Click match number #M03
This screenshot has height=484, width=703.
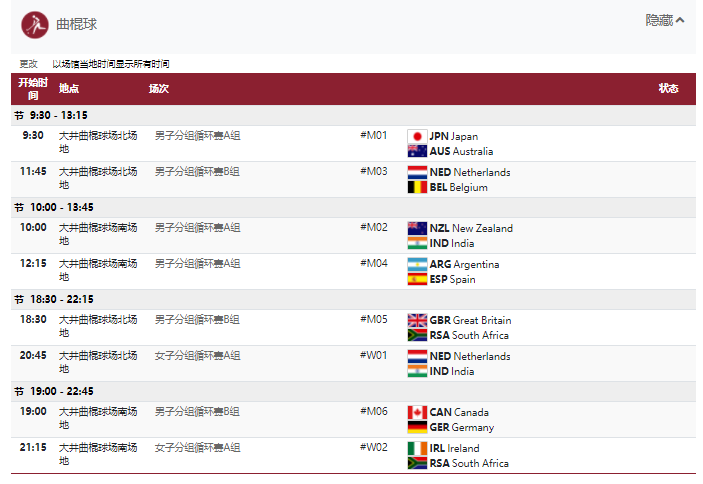click(373, 171)
